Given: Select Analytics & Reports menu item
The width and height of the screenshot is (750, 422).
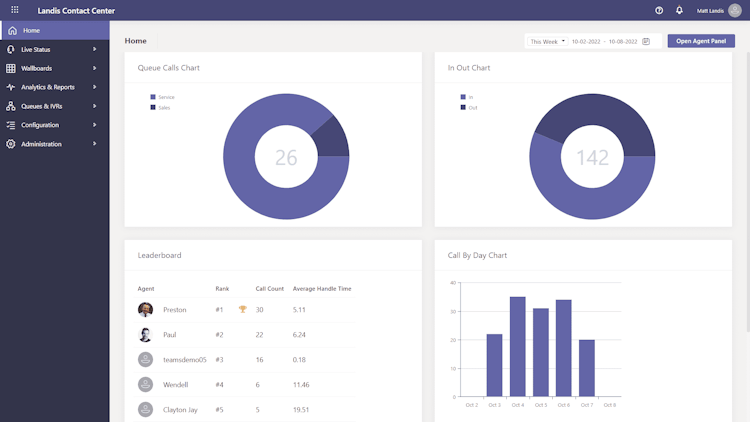Looking at the screenshot, I should click(x=55, y=87).
